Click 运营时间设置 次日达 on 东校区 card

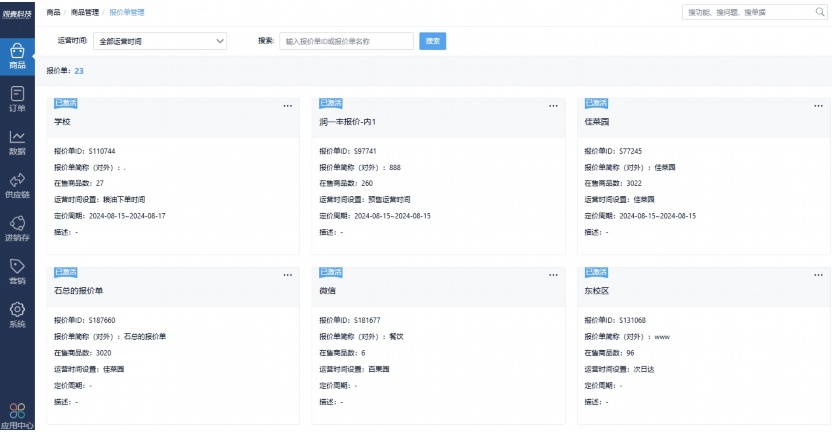click(x=644, y=369)
